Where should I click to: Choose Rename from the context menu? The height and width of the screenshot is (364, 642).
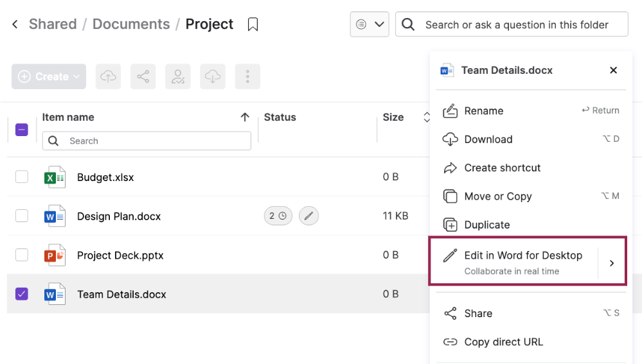pos(531,111)
